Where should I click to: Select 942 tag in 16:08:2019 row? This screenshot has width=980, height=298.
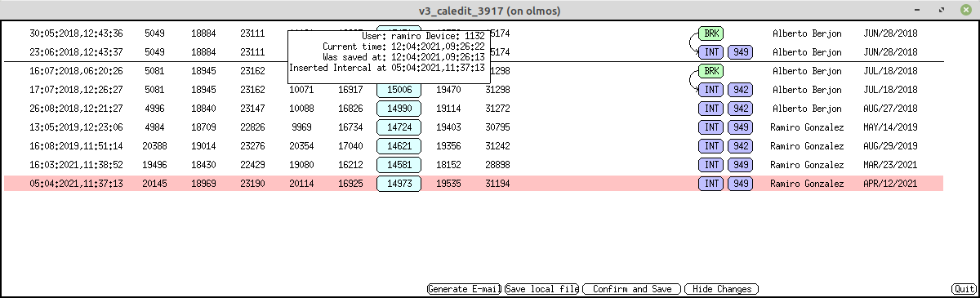(x=740, y=146)
